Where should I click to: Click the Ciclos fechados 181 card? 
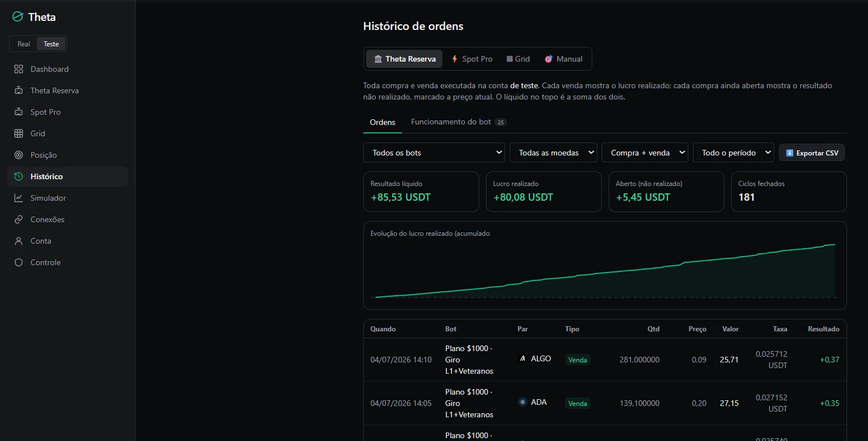pyautogui.click(x=789, y=192)
